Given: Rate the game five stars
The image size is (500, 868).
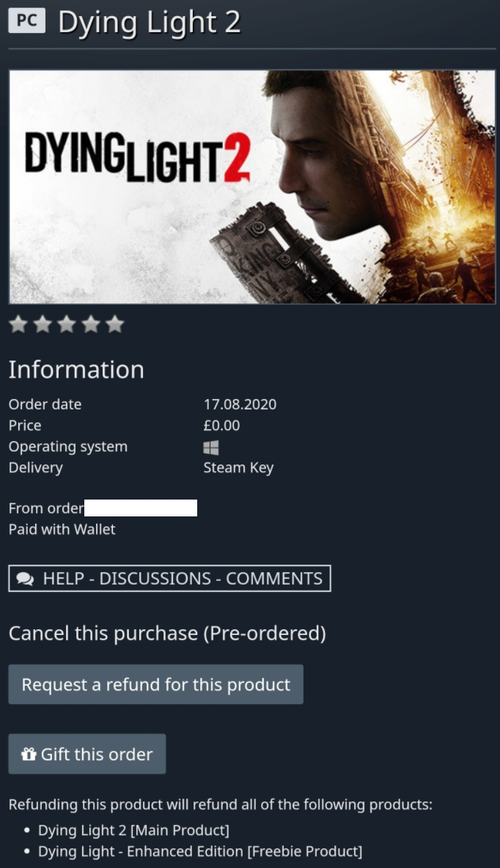Looking at the screenshot, I should [115, 324].
